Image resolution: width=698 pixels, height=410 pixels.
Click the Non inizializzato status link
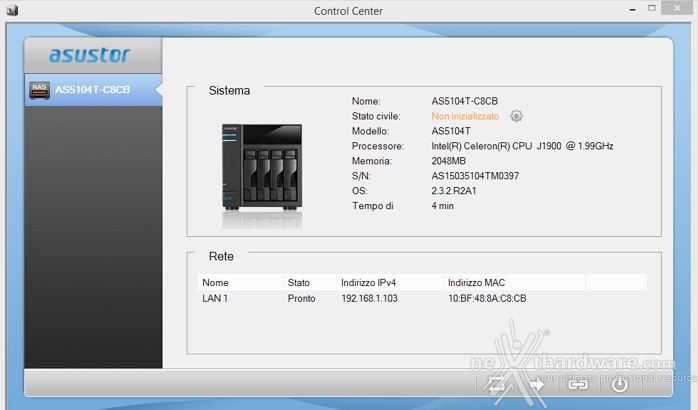tap(465, 116)
